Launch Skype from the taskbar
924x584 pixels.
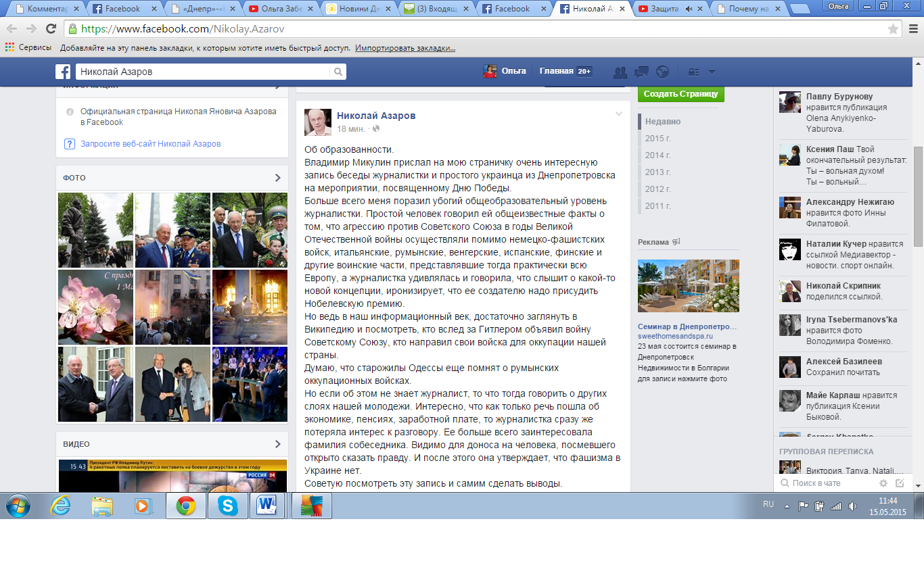[228, 505]
